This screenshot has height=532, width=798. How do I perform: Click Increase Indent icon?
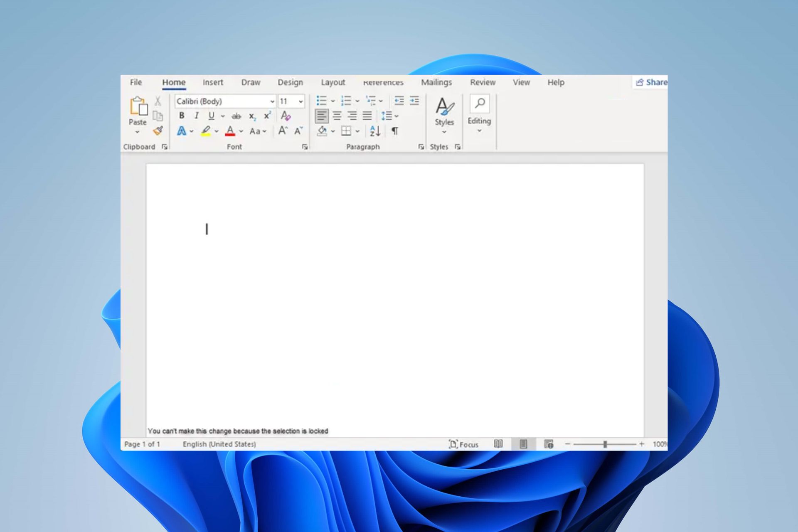coord(414,101)
